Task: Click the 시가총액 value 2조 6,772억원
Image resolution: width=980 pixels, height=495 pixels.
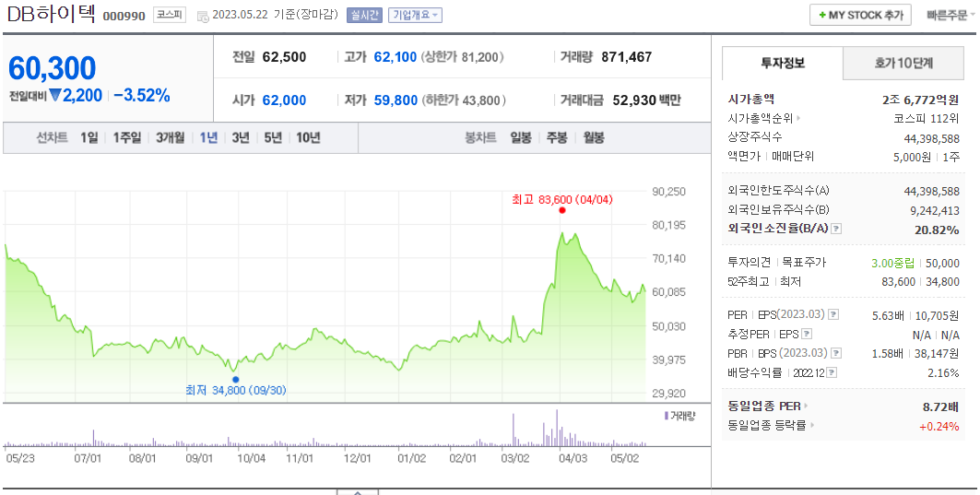Action: tap(921, 100)
